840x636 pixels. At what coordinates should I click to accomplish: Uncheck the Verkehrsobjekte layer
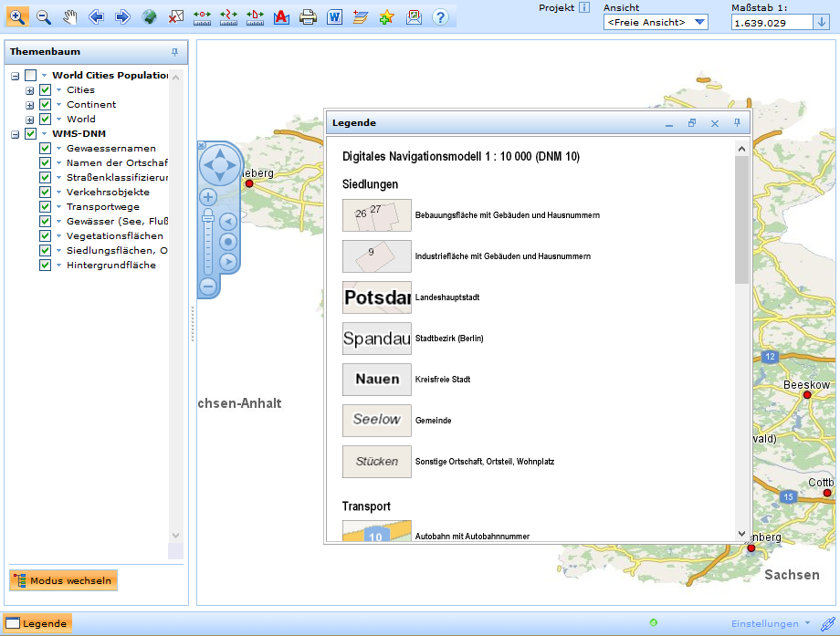pos(44,192)
